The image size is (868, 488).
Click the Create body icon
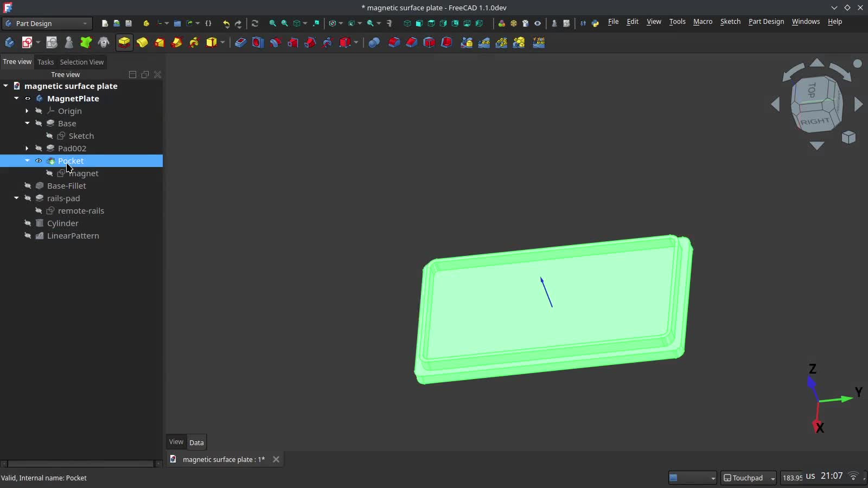click(x=9, y=42)
